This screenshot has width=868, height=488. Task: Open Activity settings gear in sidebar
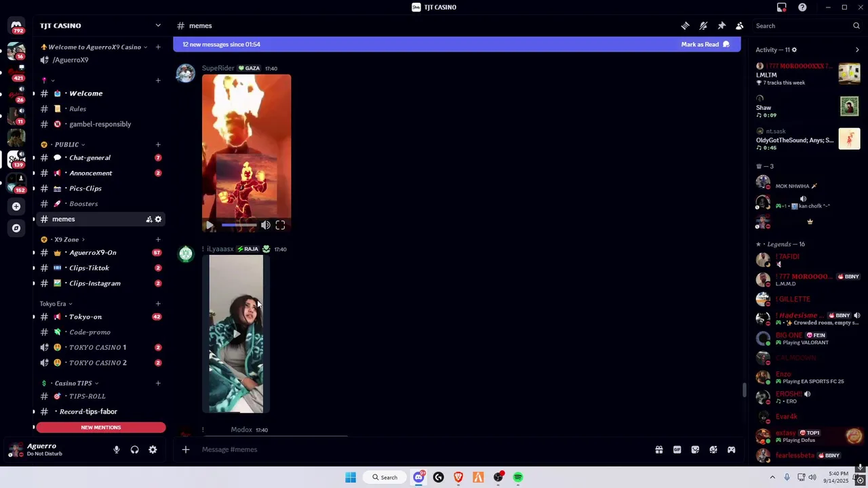pos(794,50)
